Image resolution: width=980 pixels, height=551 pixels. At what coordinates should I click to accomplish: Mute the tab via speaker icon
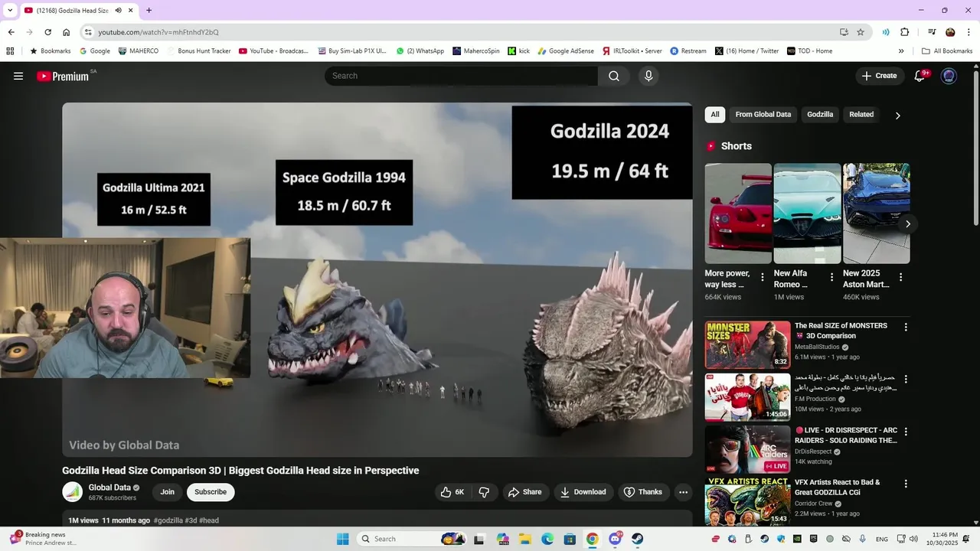(x=119, y=11)
